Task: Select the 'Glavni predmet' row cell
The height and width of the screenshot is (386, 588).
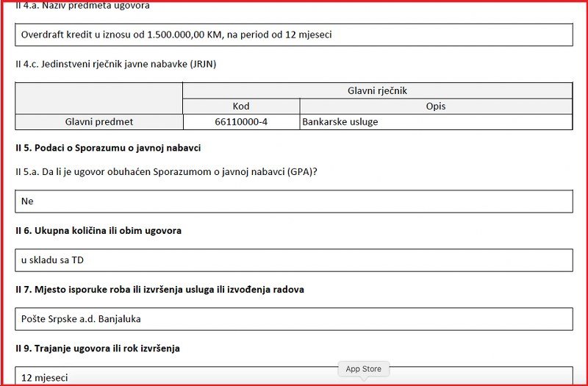Action: (99, 122)
